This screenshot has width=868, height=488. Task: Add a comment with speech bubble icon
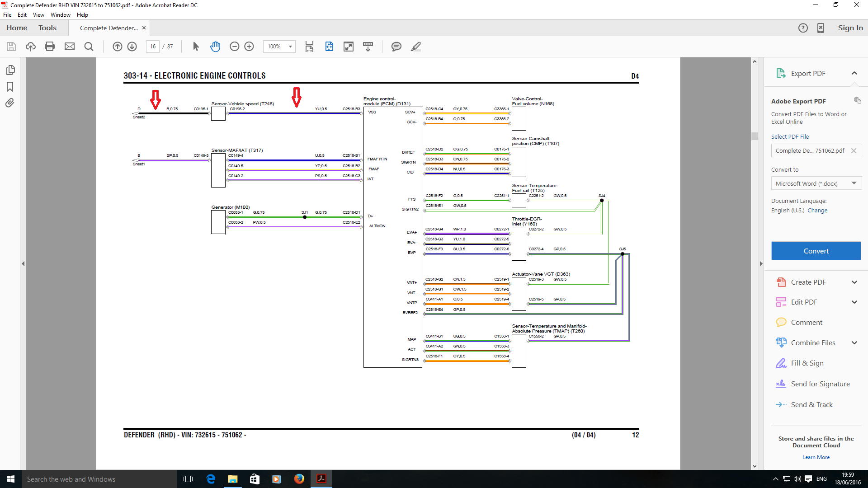(396, 47)
